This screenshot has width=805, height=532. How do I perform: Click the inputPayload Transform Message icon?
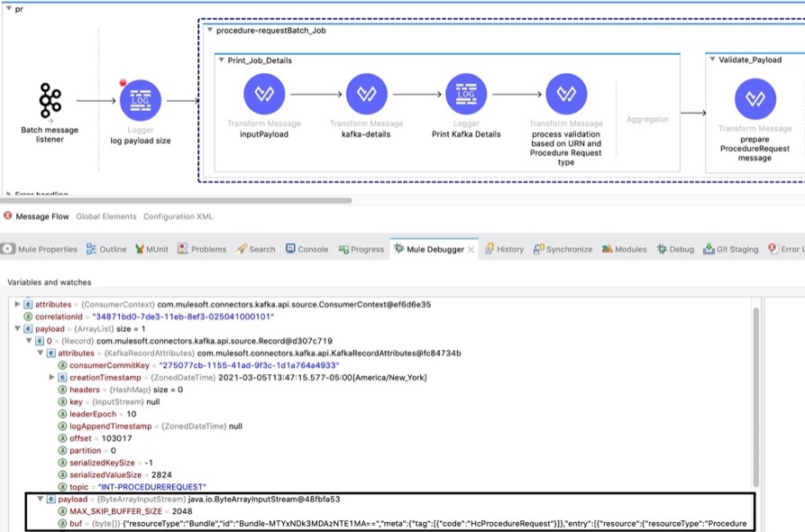click(264, 94)
